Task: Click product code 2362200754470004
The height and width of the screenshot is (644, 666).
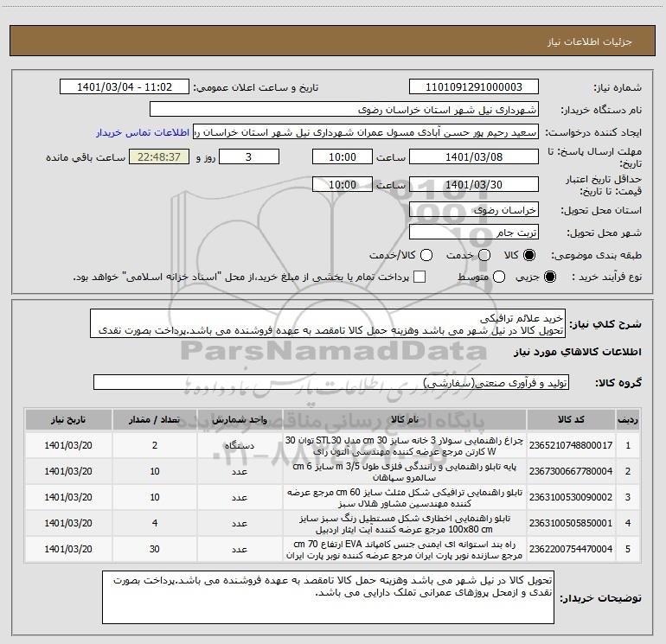Action: (571, 549)
